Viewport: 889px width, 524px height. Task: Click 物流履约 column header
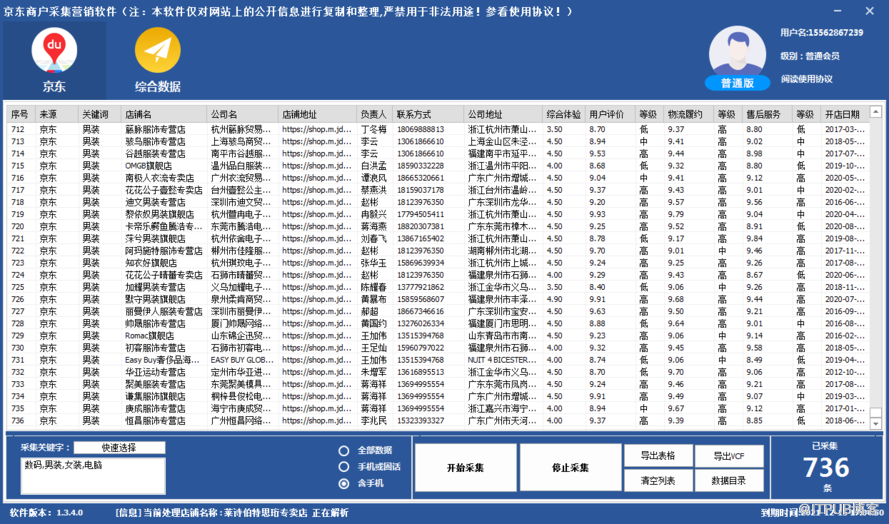pos(688,114)
